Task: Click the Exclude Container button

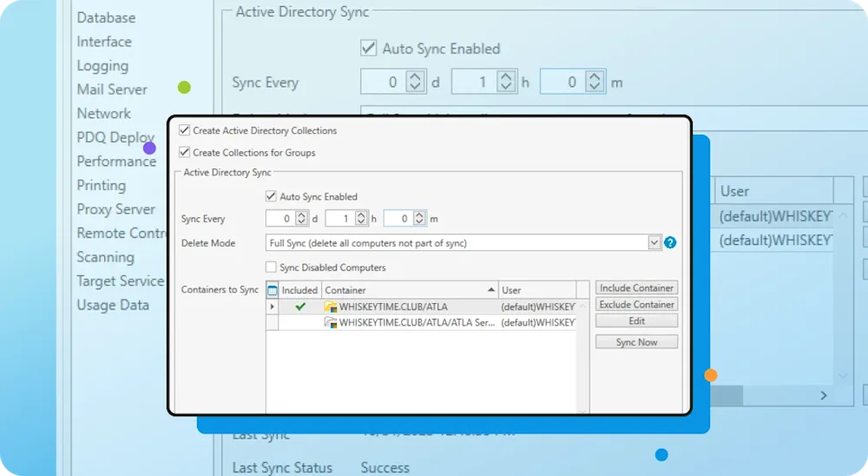Action: (636, 305)
